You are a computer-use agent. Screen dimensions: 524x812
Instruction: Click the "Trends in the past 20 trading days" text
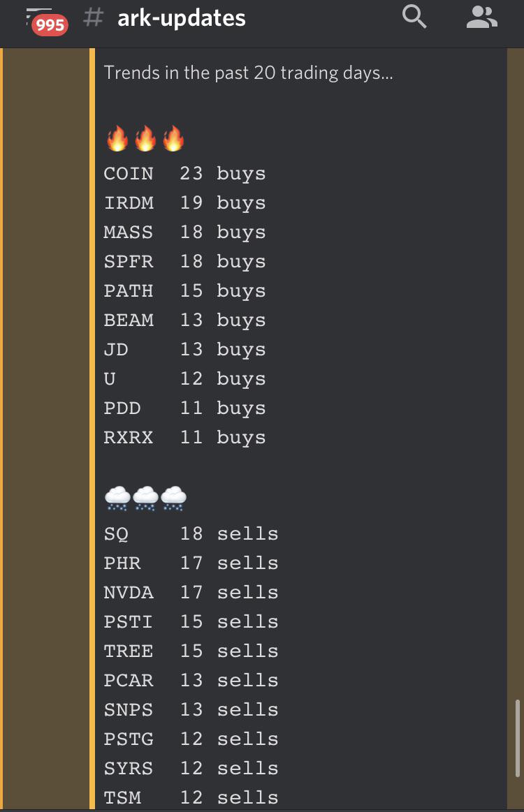[248, 73]
